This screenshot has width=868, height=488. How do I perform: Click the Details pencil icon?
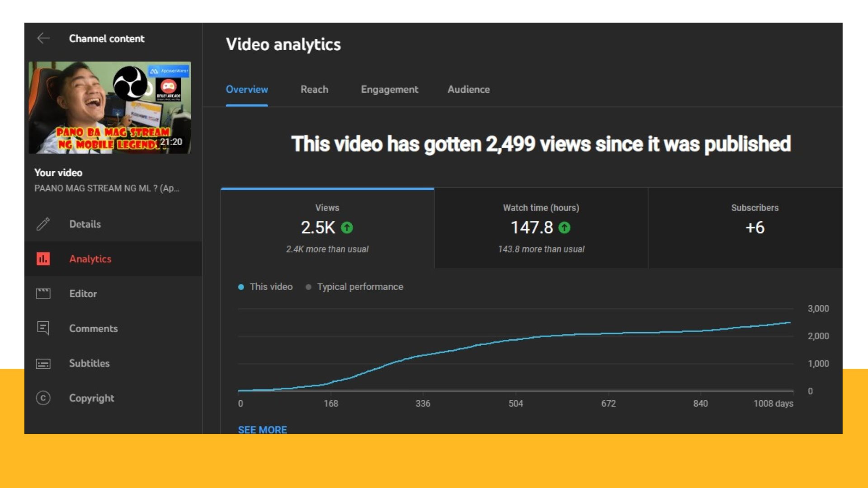(43, 224)
